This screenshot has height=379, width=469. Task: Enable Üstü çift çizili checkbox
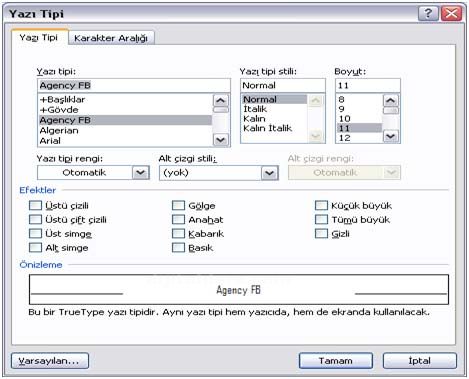[35, 219]
